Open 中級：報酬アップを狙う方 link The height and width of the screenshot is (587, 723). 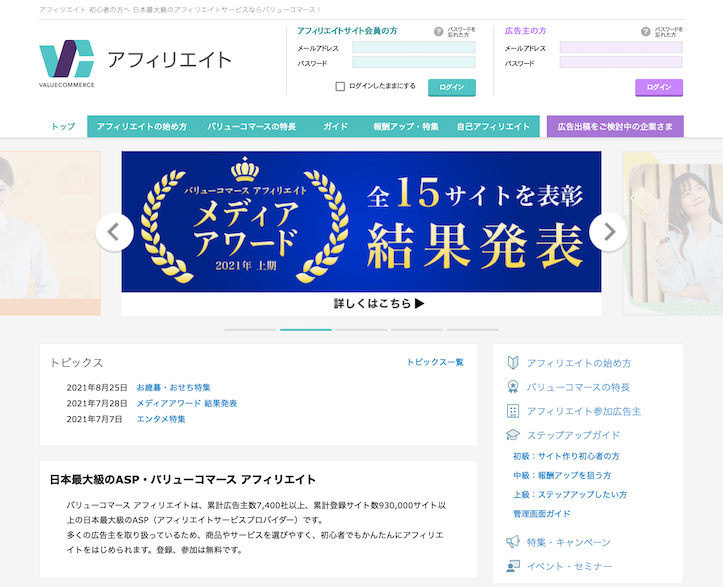coord(562,475)
